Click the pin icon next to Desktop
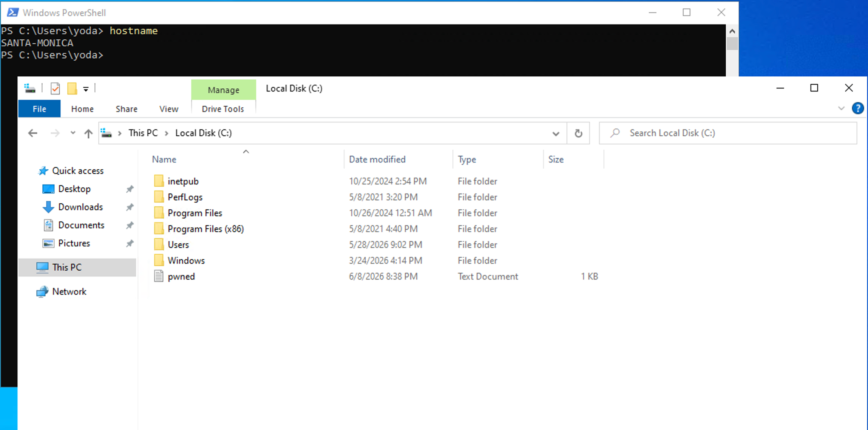 click(x=130, y=189)
